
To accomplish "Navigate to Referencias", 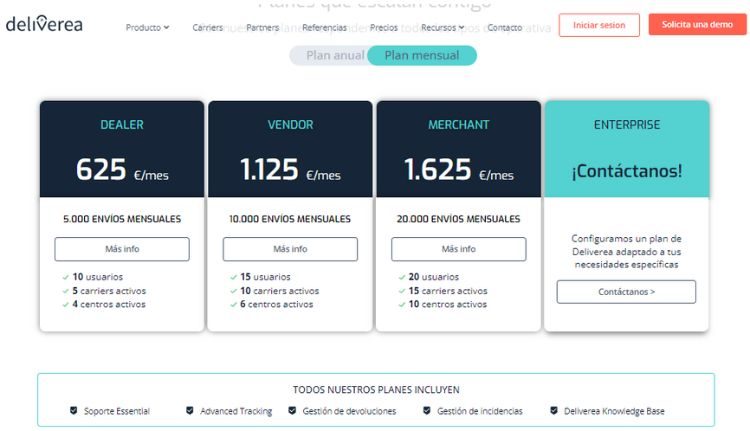I will (324, 28).
